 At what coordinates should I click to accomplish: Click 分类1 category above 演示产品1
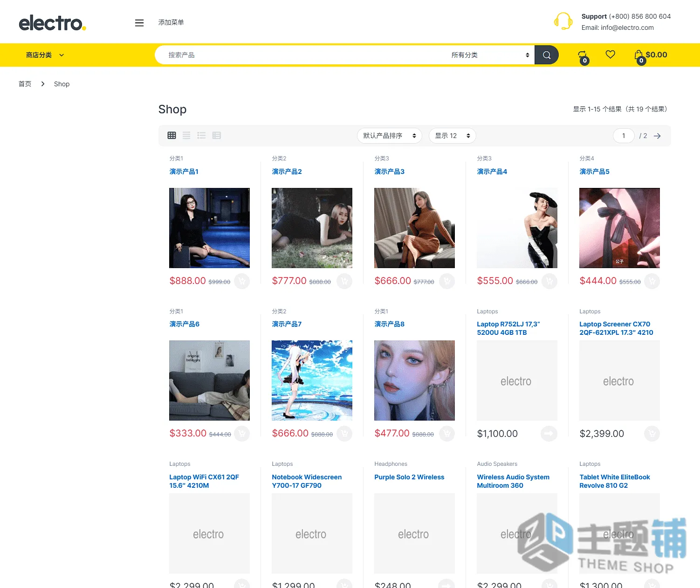point(176,159)
